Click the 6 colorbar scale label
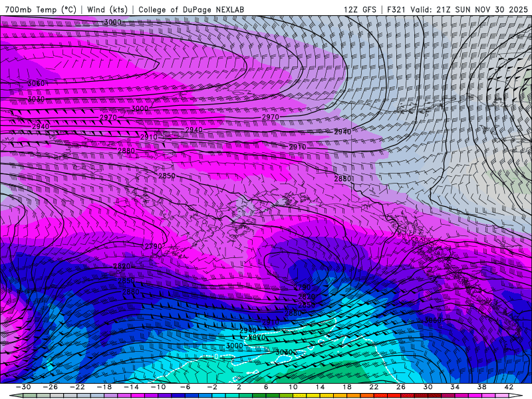The height and width of the screenshot is (399, 532). click(x=266, y=387)
